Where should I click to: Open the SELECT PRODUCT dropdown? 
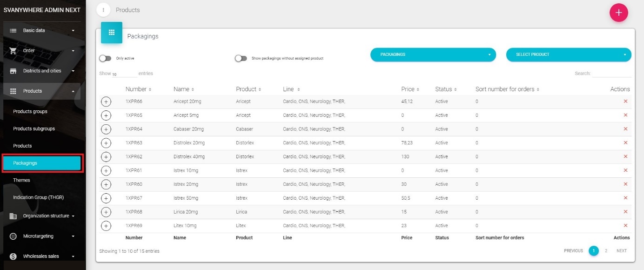tap(568, 54)
